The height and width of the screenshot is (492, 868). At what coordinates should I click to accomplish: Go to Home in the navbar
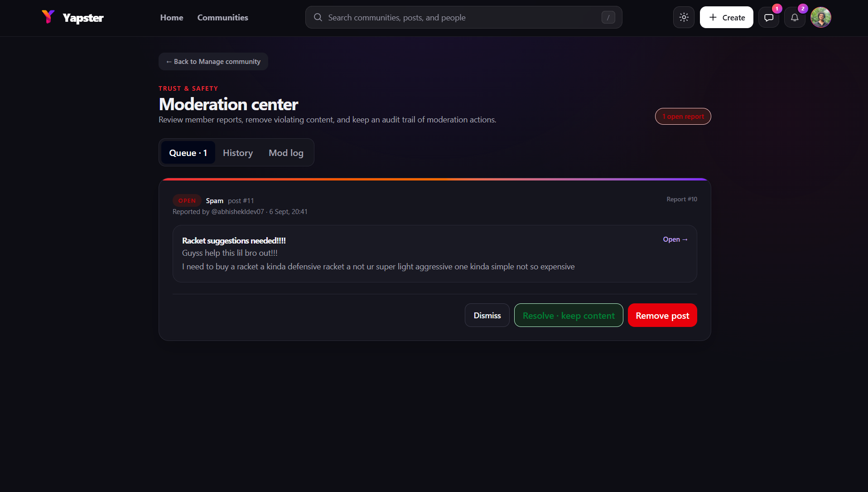[172, 18]
